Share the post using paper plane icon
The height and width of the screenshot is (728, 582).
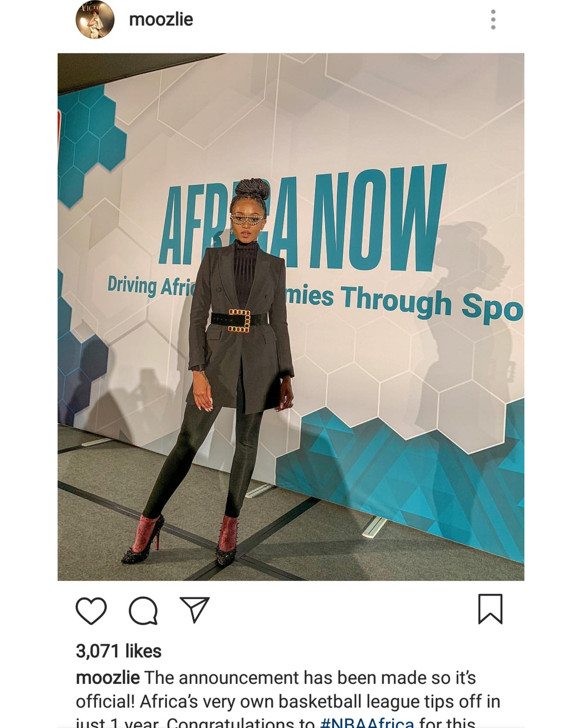click(194, 610)
